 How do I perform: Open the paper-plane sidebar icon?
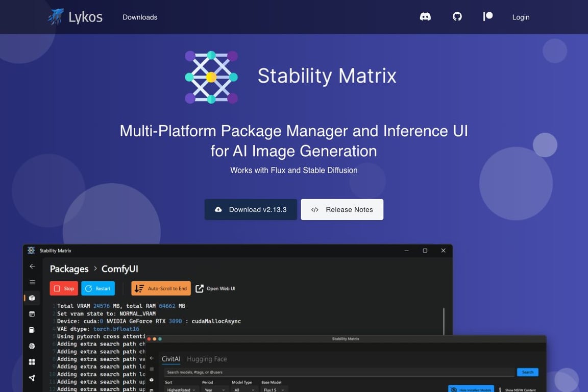(32, 378)
